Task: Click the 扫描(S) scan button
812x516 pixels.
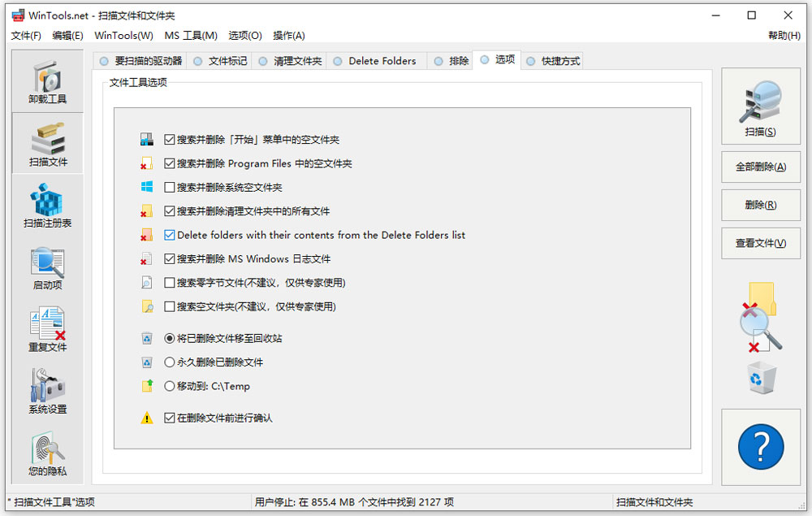Action: pyautogui.click(x=760, y=106)
